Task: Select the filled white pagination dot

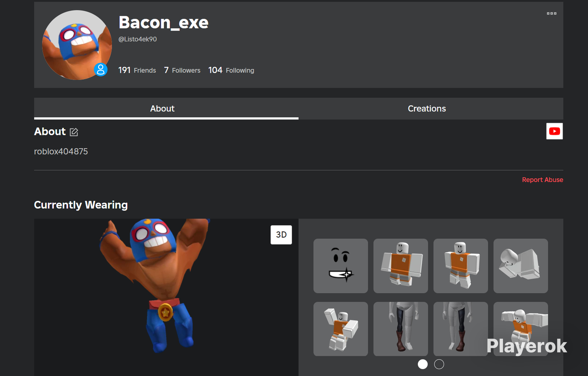Action: 423,364
